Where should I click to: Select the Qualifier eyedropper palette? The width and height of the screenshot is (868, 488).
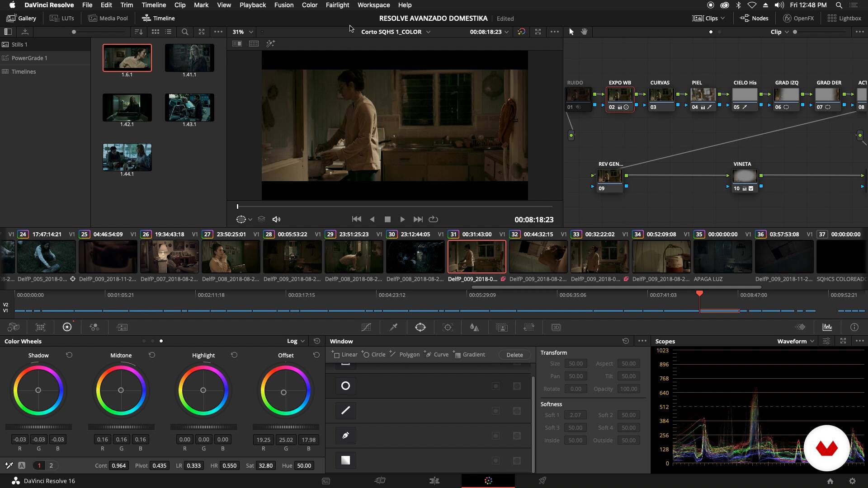[393, 327]
